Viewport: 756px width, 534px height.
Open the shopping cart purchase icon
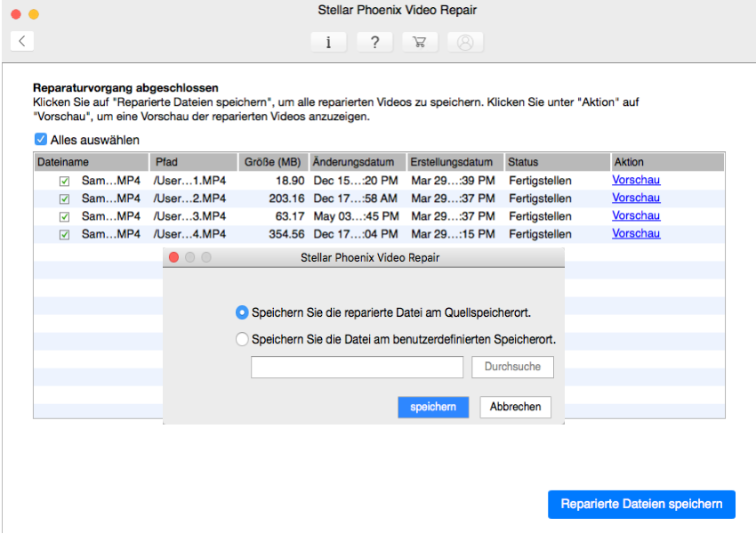click(420, 42)
